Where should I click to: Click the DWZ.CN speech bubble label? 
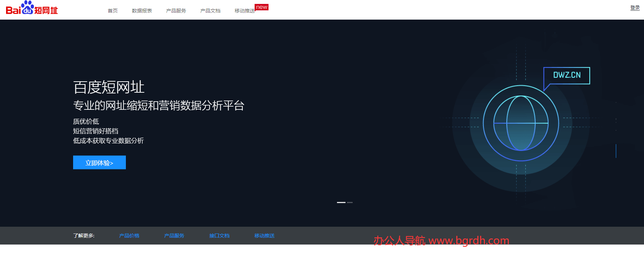click(567, 75)
